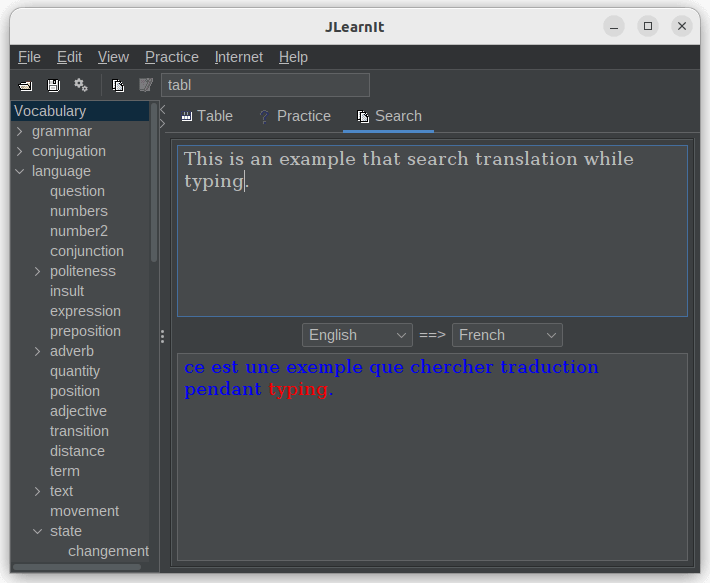Open the Edit menu
Screen dimensions: 710x583
coord(69,57)
